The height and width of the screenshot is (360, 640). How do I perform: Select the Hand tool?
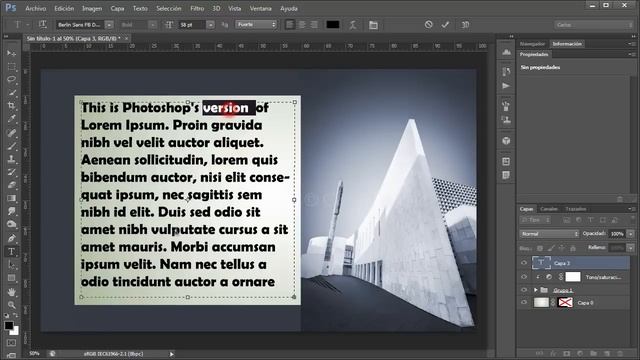11,292
